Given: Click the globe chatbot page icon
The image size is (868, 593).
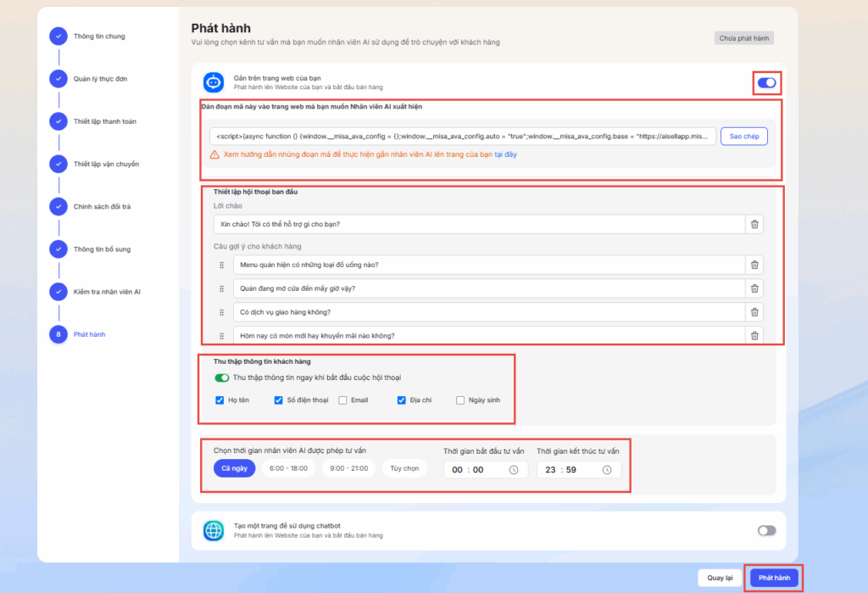Looking at the screenshot, I should (x=213, y=531).
